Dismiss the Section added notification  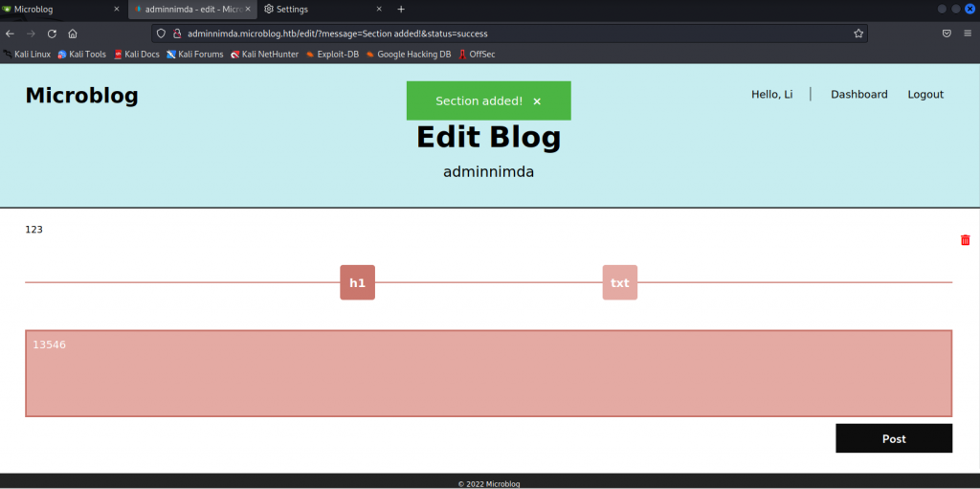537,101
